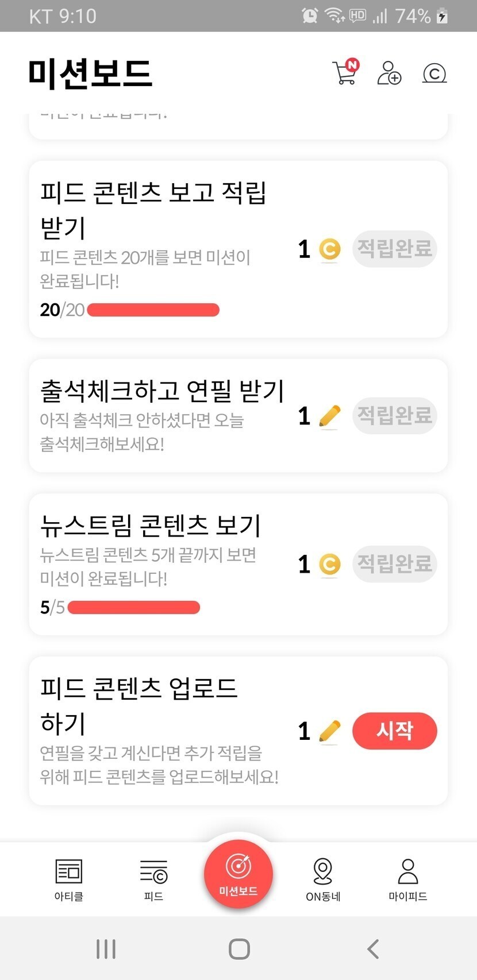Screen dimensions: 477x980
Task: Open the shopping cart icon
Action: tap(345, 73)
